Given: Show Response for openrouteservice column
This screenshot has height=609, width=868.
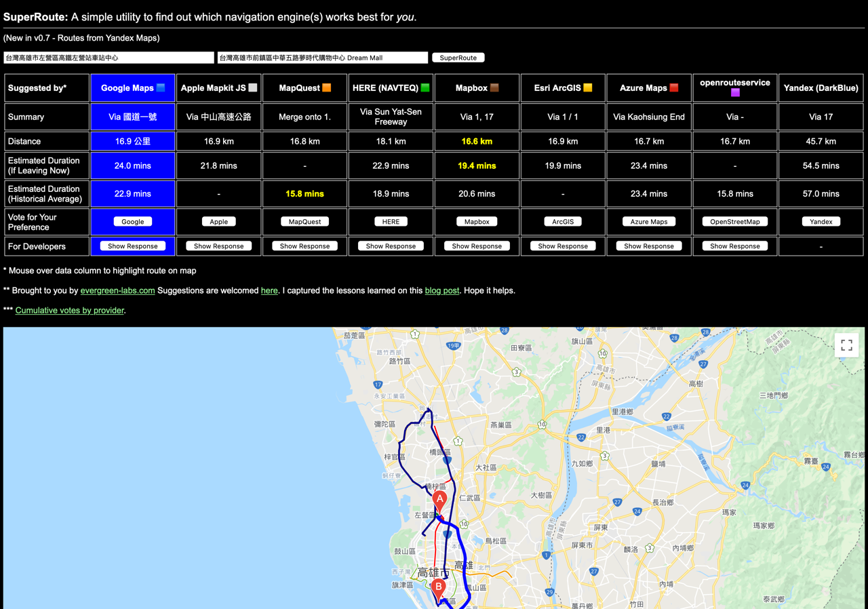Looking at the screenshot, I should pyautogui.click(x=735, y=246).
